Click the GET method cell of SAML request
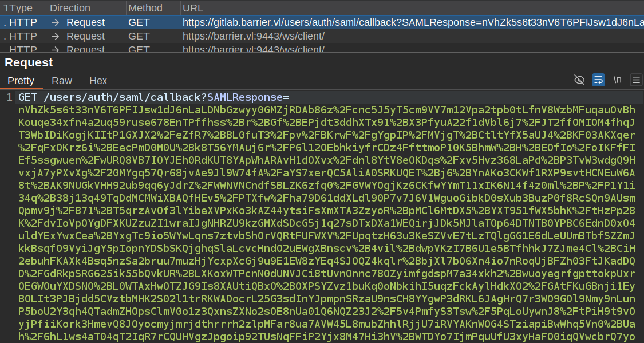The height and width of the screenshot is (343, 644). [139, 22]
